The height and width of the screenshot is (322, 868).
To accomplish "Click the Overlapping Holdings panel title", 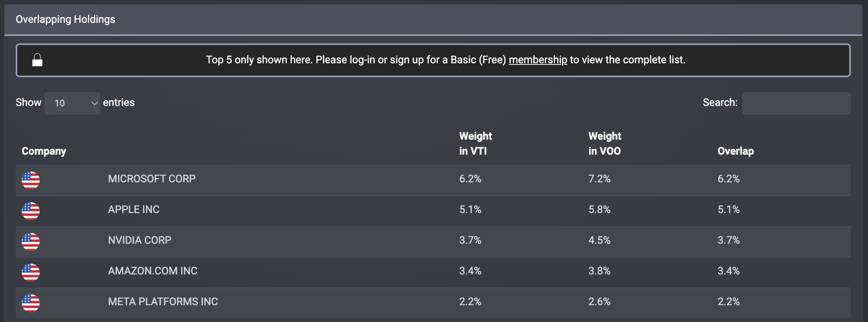I will tap(66, 19).
